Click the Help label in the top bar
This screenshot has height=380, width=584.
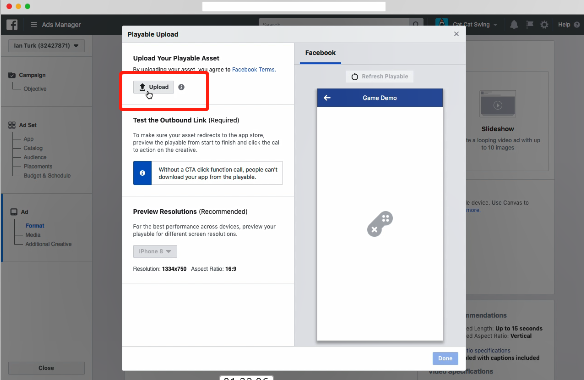point(564,25)
